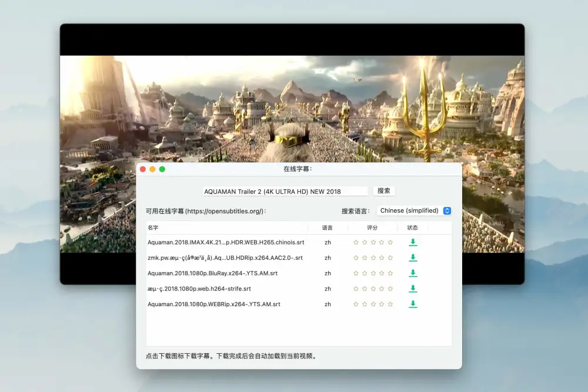
Task: Sort by the 评分 column header
Action: coord(372,227)
